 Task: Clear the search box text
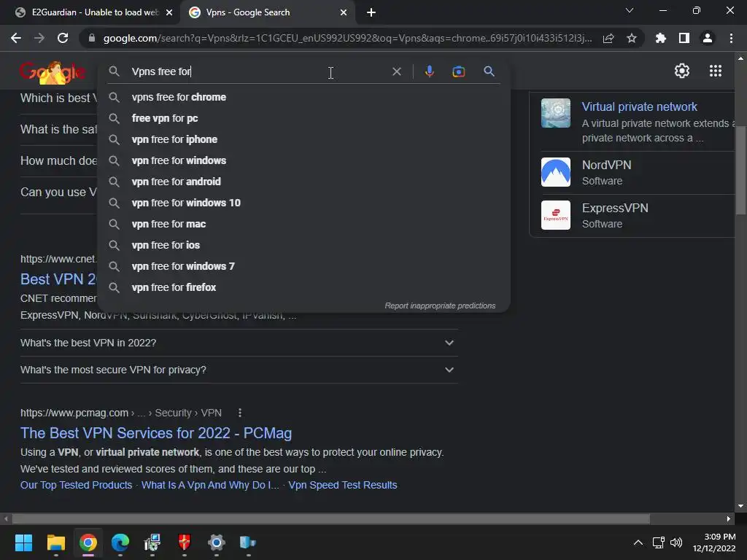click(396, 71)
